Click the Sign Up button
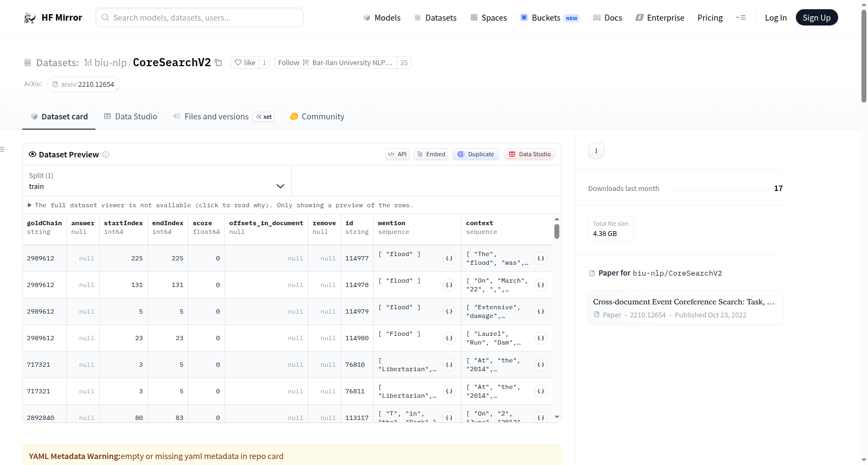The image size is (868, 465). pyautogui.click(x=816, y=18)
